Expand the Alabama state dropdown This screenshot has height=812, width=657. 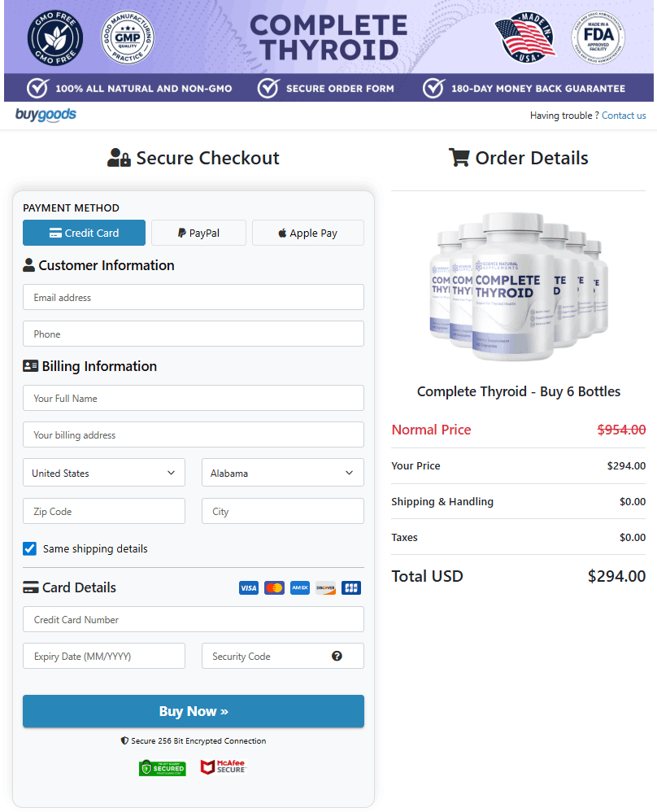[282, 473]
